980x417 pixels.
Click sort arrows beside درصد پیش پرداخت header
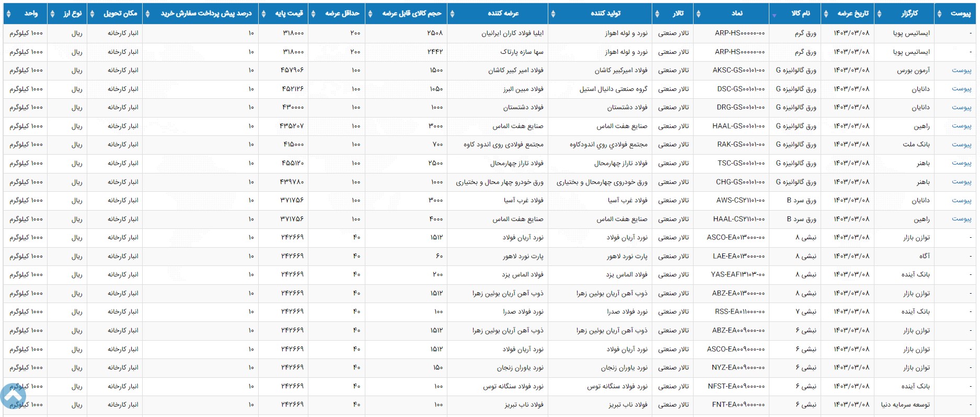[x=147, y=14]
